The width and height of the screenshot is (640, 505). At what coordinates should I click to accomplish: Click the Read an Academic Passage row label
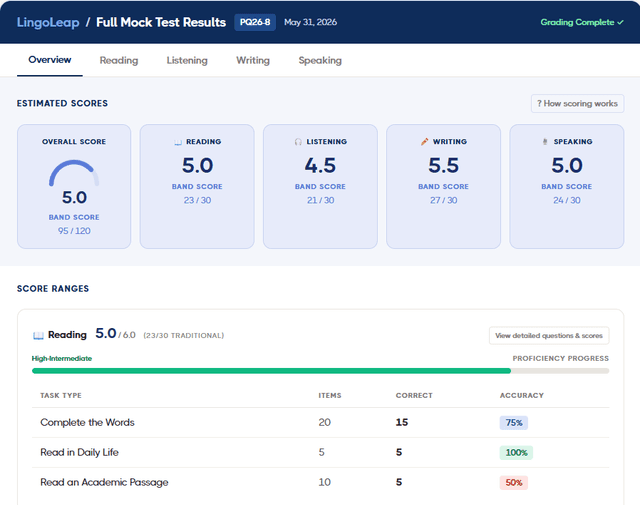[104, 482]
